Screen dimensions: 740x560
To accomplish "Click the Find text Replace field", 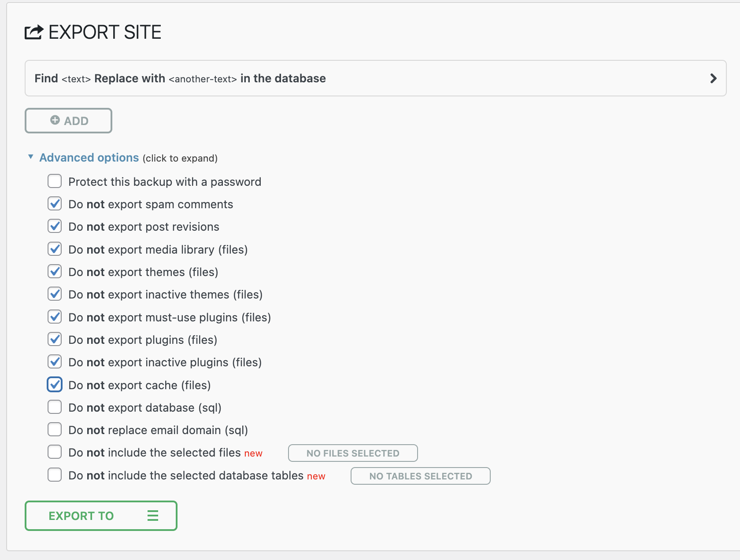I will [181, 78].
